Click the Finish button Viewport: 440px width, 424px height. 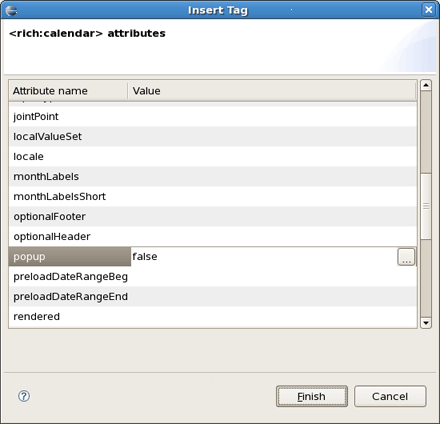pos(312,396)
